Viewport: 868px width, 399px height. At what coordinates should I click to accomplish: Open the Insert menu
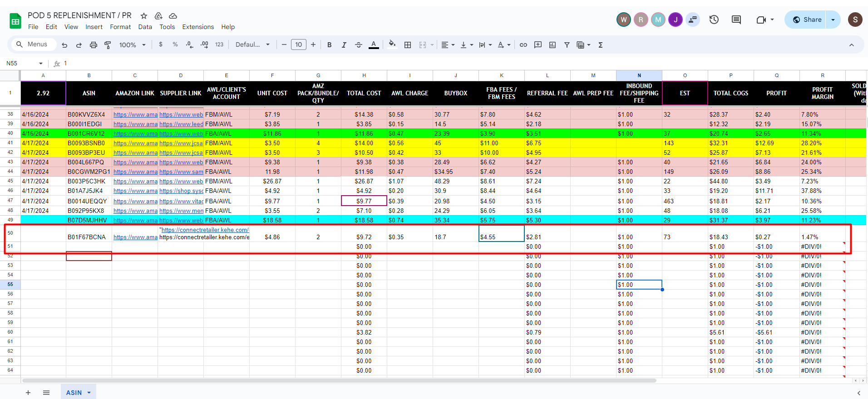click(x=94, y=27)
